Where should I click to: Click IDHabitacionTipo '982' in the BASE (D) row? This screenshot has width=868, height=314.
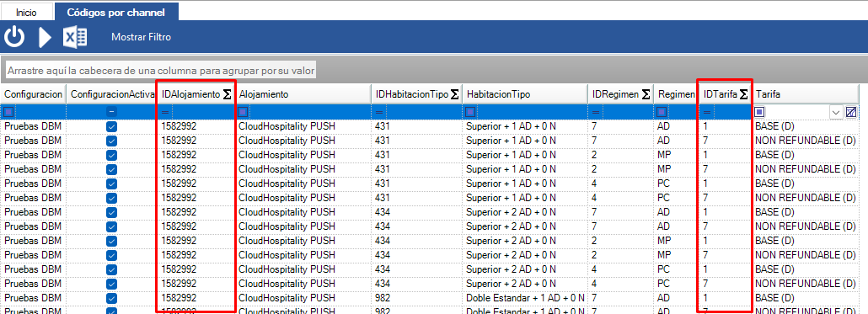click(x=382, y=298)
